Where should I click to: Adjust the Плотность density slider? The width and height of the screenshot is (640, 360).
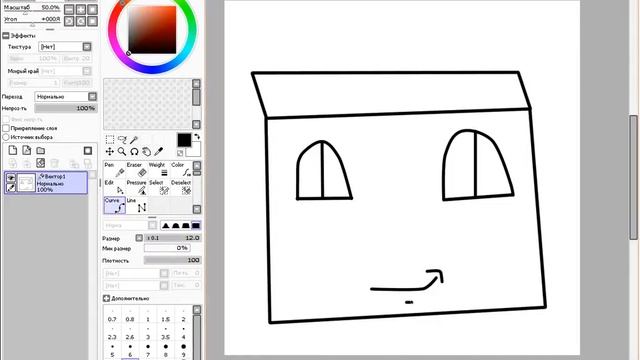(173, 260)
